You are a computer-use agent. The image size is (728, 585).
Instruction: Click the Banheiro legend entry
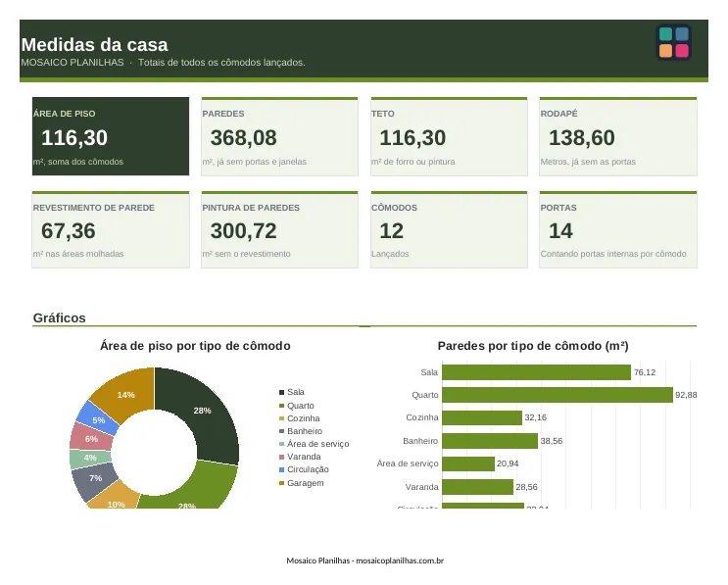click(301, 431)
